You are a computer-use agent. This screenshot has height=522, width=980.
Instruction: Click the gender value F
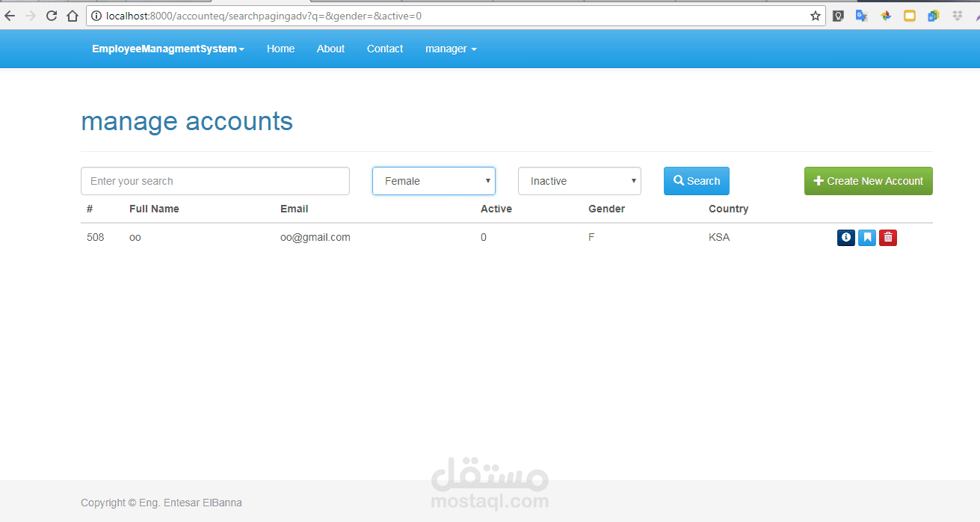click(x=591, y=237)
